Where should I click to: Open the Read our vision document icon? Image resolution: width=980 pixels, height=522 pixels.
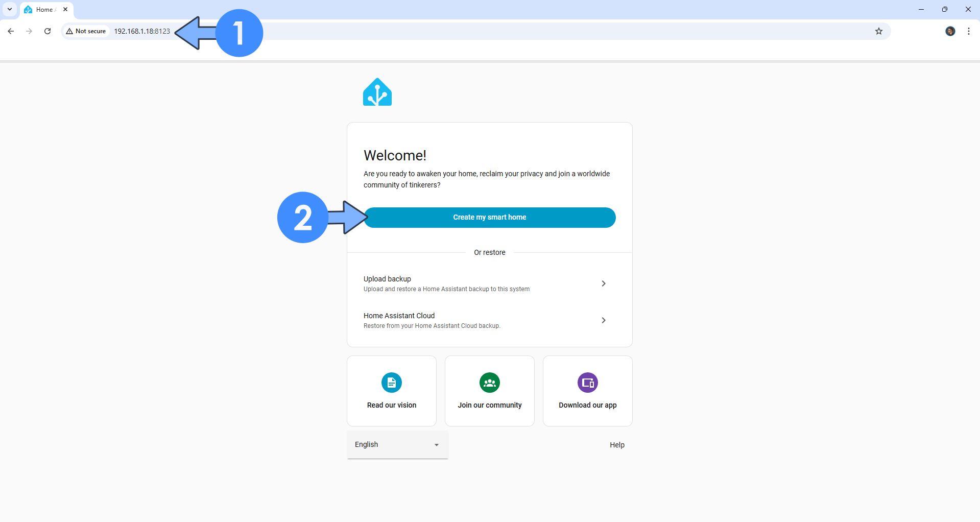[391, 383]
